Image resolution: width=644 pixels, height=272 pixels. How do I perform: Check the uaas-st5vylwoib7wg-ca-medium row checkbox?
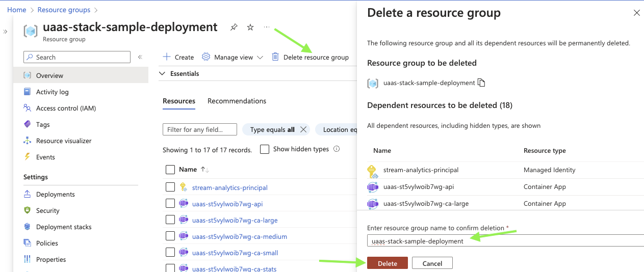click(170, 236)
